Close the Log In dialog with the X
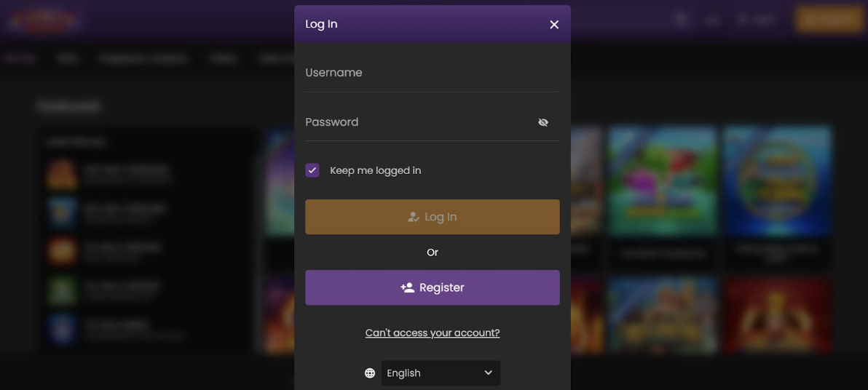The width and height of the screenshot is (868, 390). [554, 24]
